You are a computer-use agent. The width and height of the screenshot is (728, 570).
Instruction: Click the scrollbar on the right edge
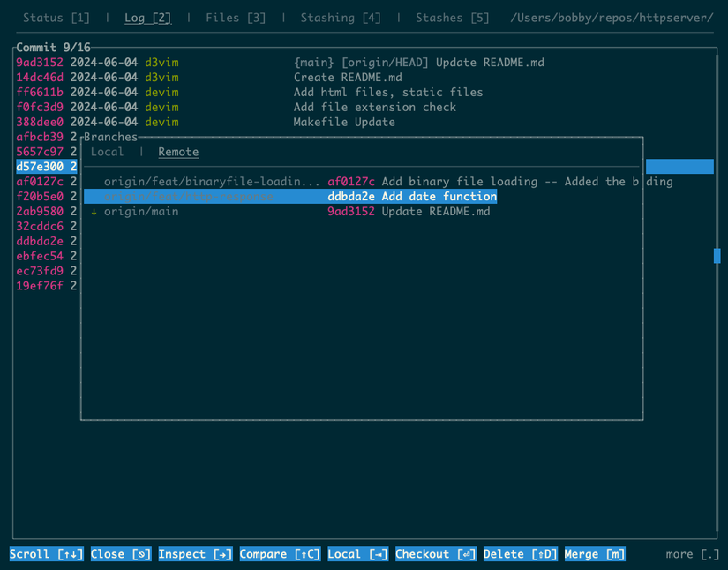(x=717, y=256)
